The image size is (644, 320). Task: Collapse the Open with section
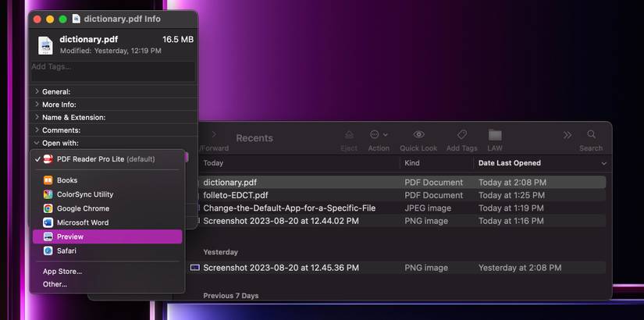coord(37,143)
